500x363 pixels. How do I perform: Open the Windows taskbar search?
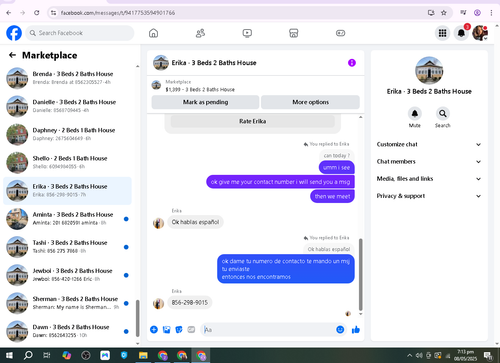(28, 355)
